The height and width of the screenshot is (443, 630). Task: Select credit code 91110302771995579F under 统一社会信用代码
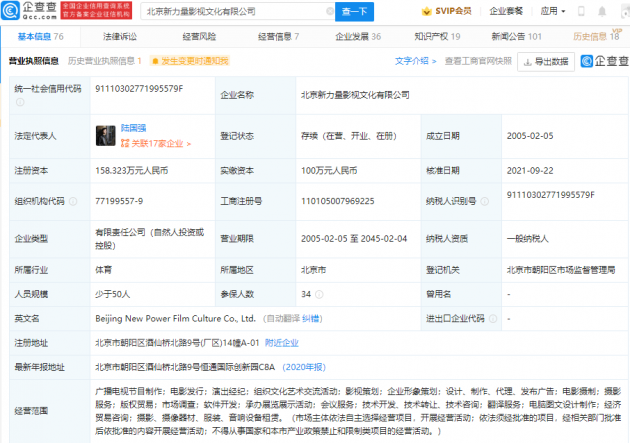139,89
